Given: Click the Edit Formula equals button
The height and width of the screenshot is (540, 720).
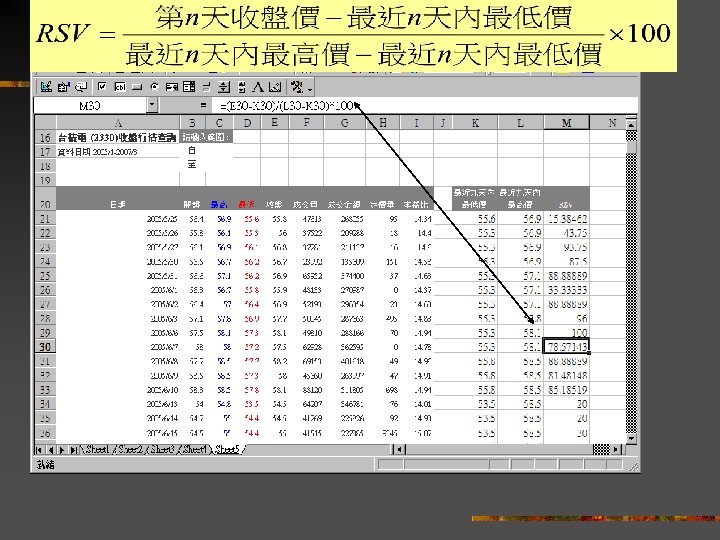Looking at the screenshot, I should tap(203, 106).
